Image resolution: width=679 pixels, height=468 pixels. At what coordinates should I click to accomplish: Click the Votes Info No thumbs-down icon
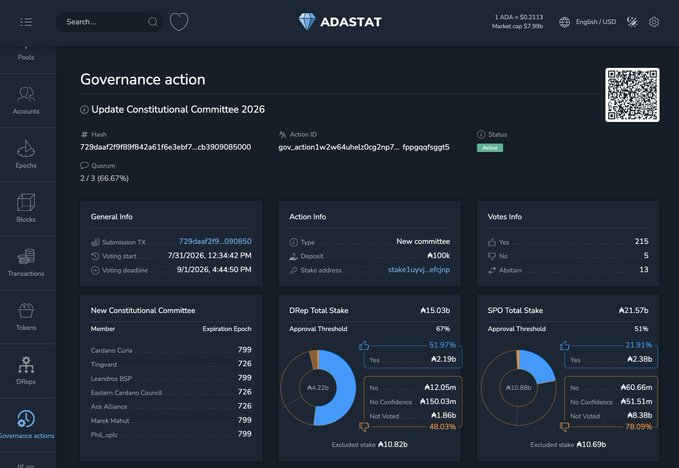click(x=492, y=256)
